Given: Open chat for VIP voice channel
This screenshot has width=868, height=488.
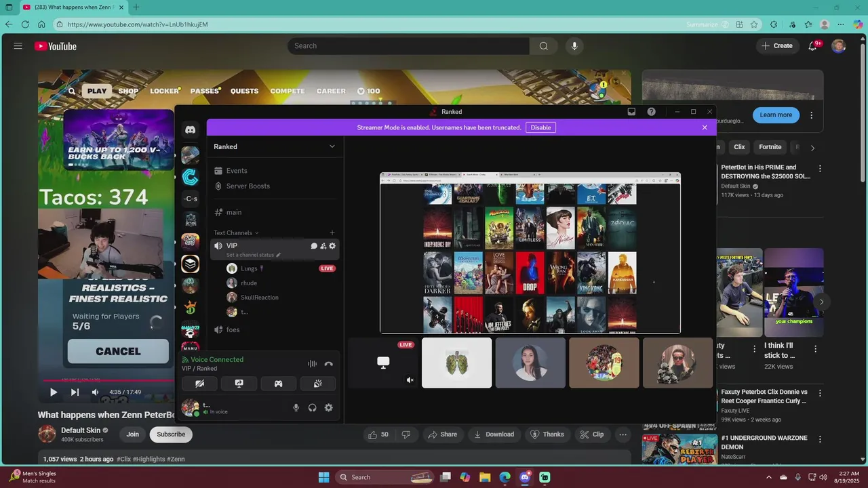Looking at the screenshot, I should pyautogui.click(x=314, y=246).
